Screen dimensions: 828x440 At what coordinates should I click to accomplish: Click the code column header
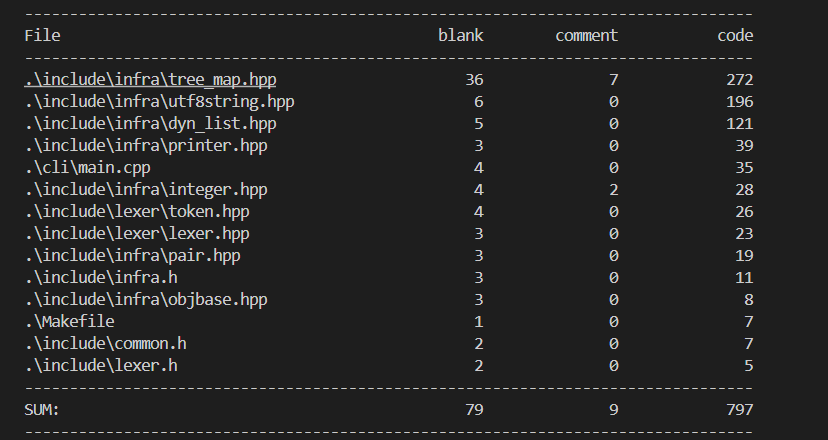[x=735, y=36]
